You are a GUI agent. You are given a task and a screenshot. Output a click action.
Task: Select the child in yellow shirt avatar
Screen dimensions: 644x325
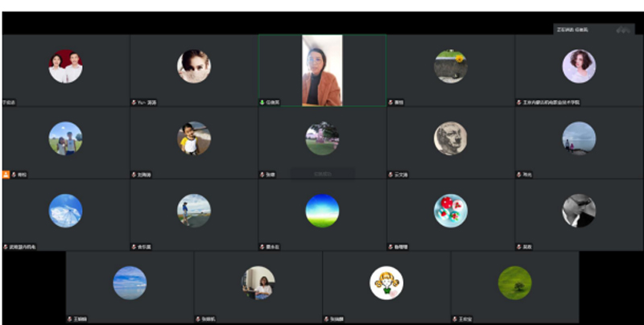click(x=194, y=138)
